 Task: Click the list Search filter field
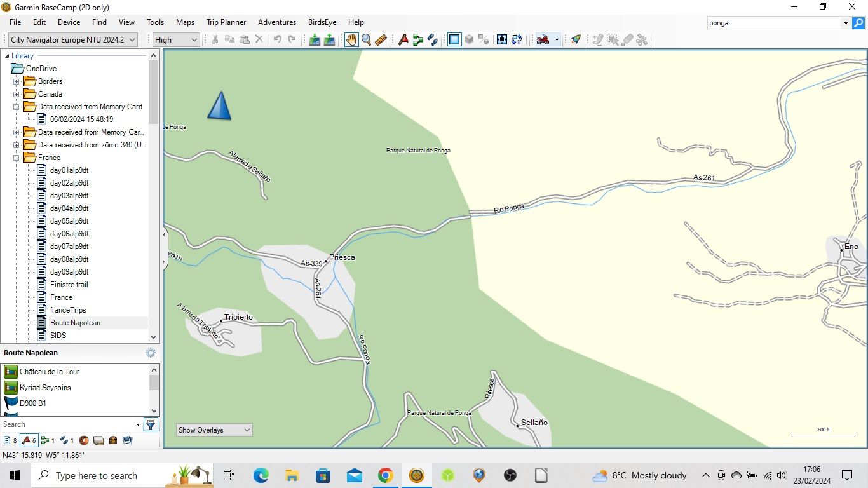(67, 424)
